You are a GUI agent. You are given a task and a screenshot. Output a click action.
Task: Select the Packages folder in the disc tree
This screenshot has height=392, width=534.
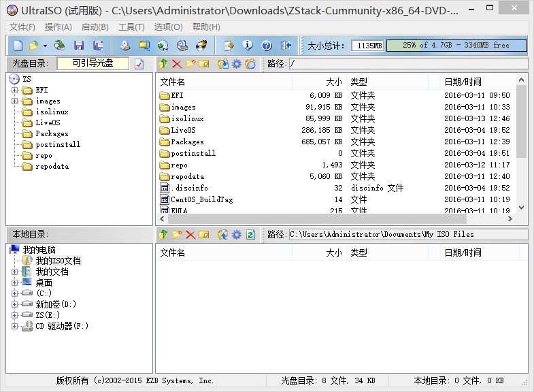(x=52, y=134)
